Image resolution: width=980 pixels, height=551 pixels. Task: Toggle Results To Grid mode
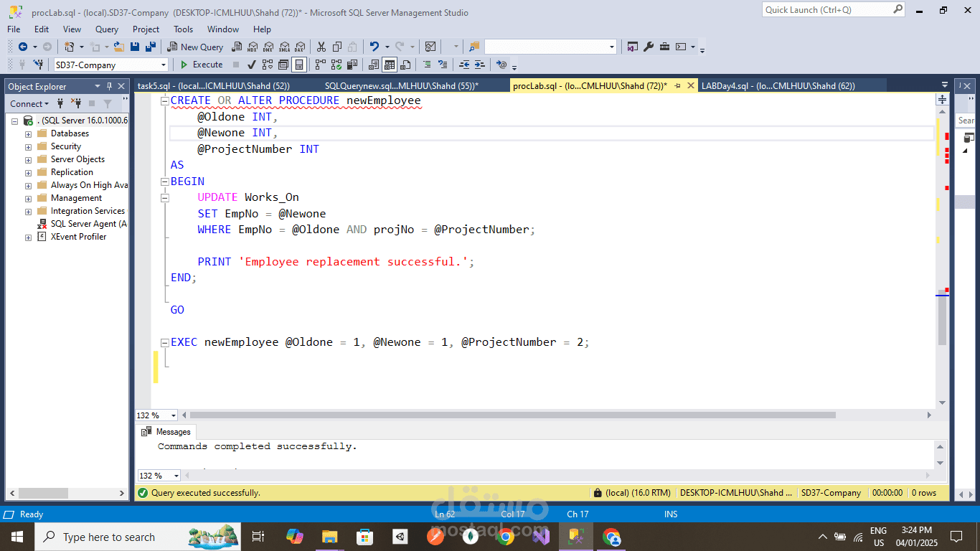point(388,65)
